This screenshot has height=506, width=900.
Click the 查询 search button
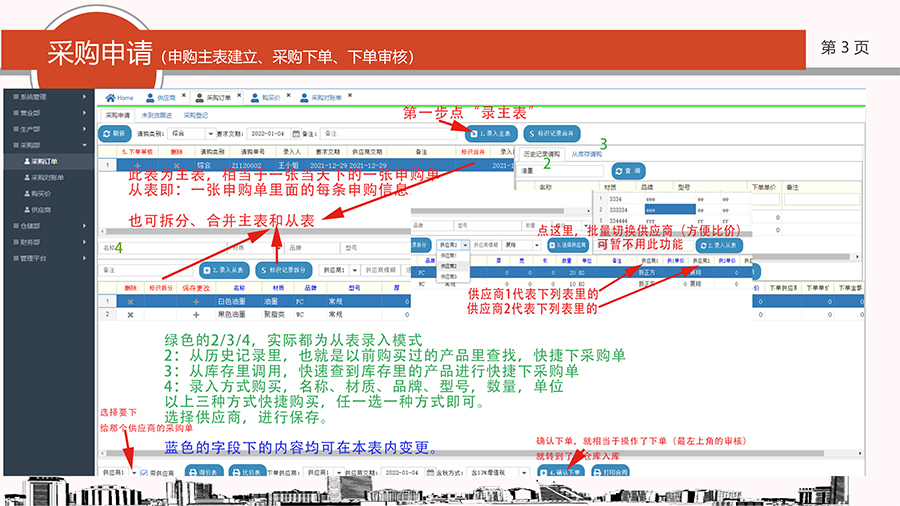[x=629, y=171]
